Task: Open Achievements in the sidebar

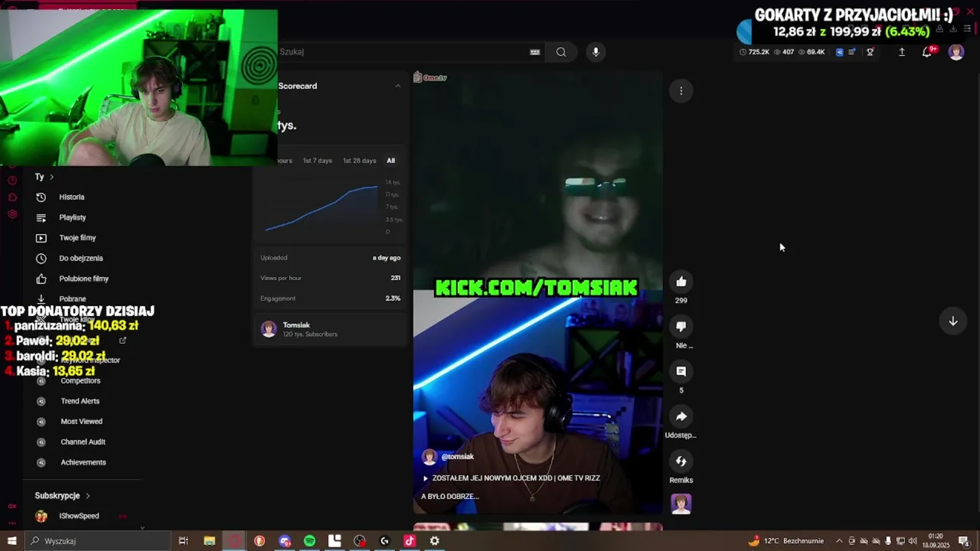Action: tap(83, 462)
